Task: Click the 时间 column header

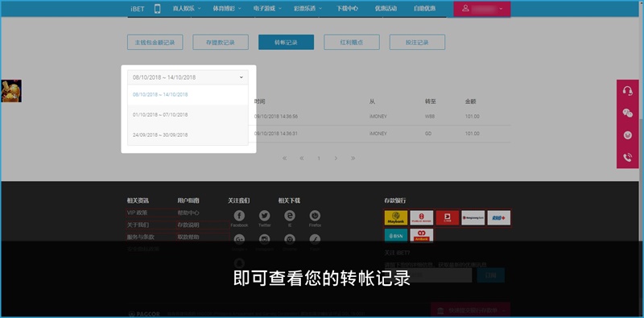Action: 259,101
